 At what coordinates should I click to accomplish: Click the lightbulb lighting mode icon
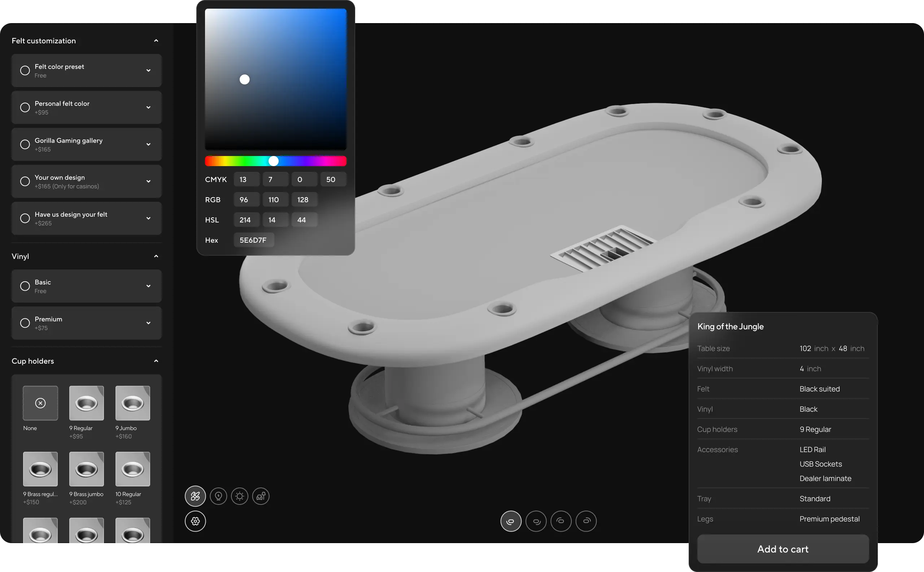[x=218, y=496]
